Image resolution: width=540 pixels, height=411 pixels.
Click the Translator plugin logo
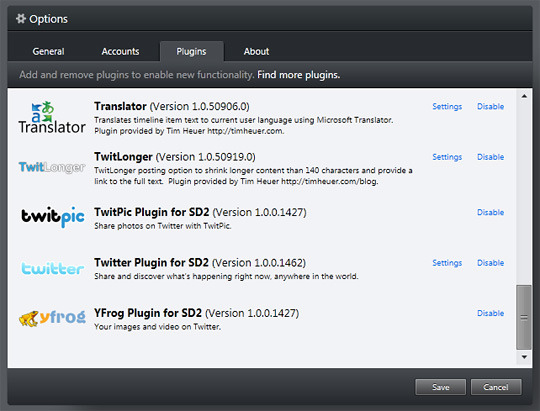pyautogui.click(x=52, y=117)
